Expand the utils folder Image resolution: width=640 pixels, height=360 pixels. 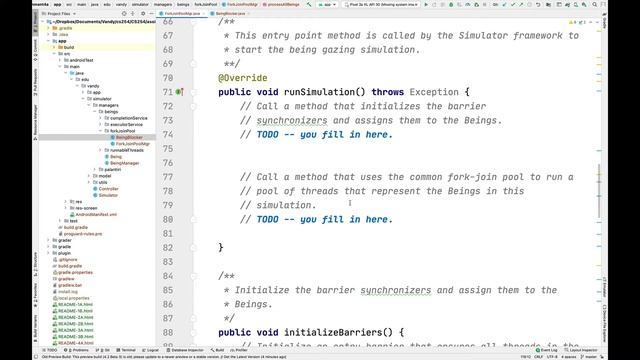pyautogui.click(x=89, y=182)
